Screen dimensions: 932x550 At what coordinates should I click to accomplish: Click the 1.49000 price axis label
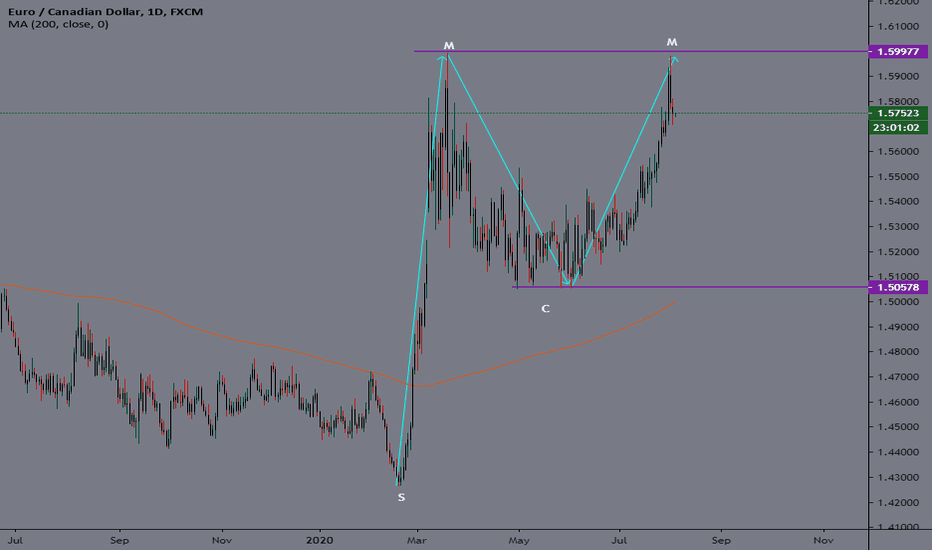coord(898,327)
